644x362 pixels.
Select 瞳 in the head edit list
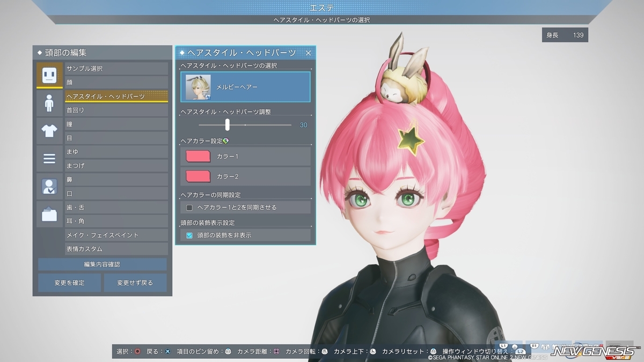coord(116,124)
